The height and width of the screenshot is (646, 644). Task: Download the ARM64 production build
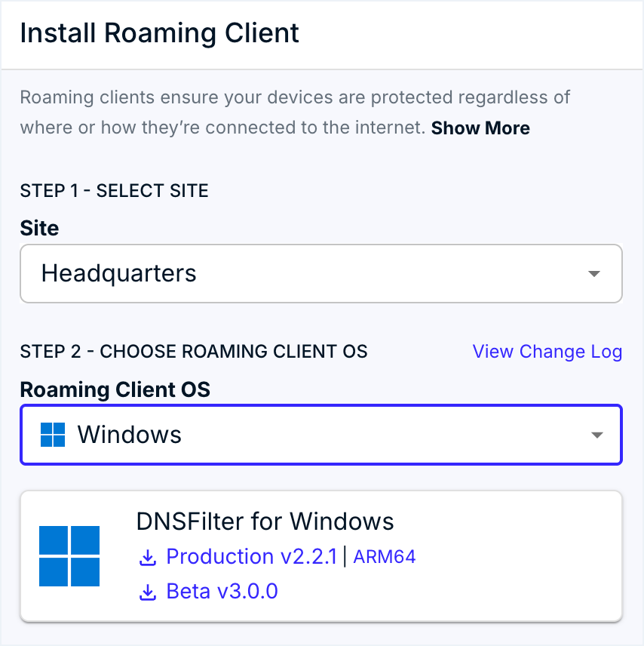(x=385, y=557)
